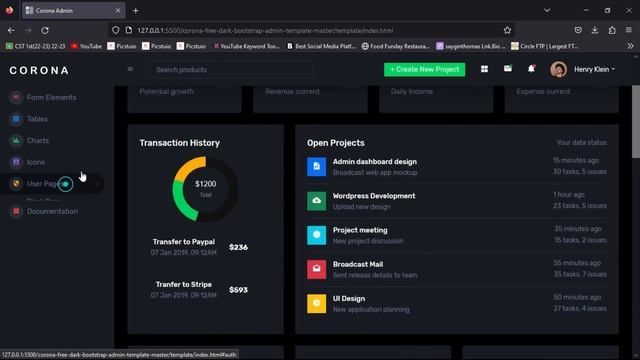Reload the page with refresh icon

[x=45, y=30]
